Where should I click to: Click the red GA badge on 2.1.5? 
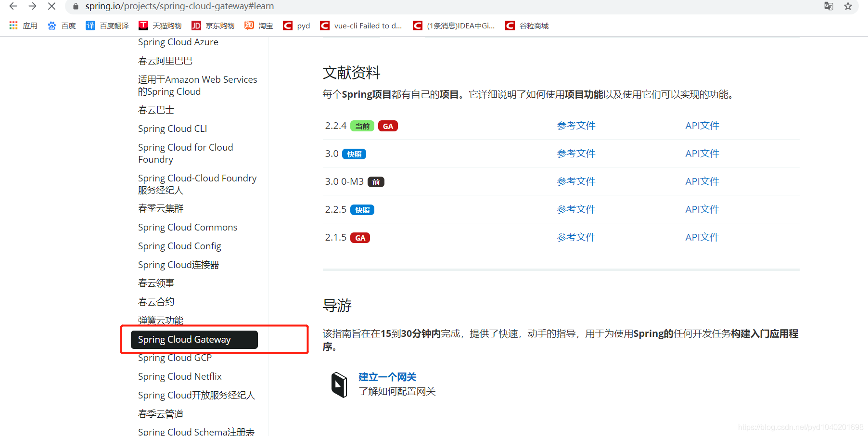tap(360, 238)
